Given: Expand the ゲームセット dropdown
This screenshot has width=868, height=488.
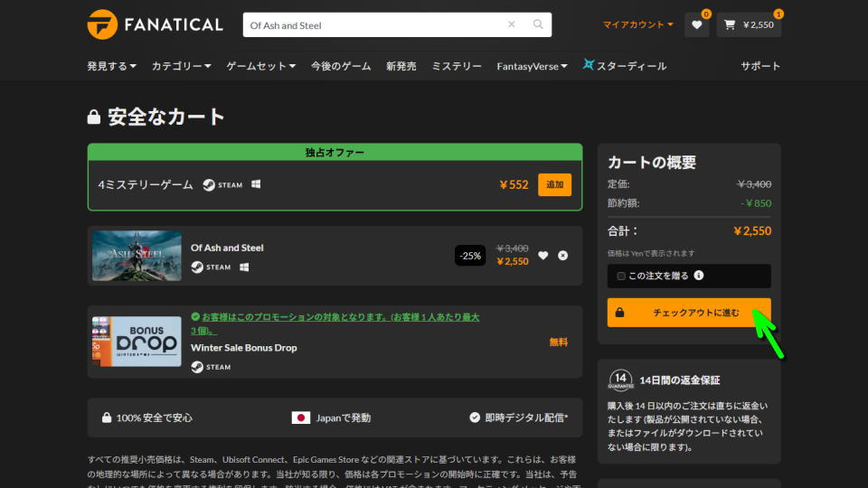Looking at the screenshot, I should (x=260, y=66).
